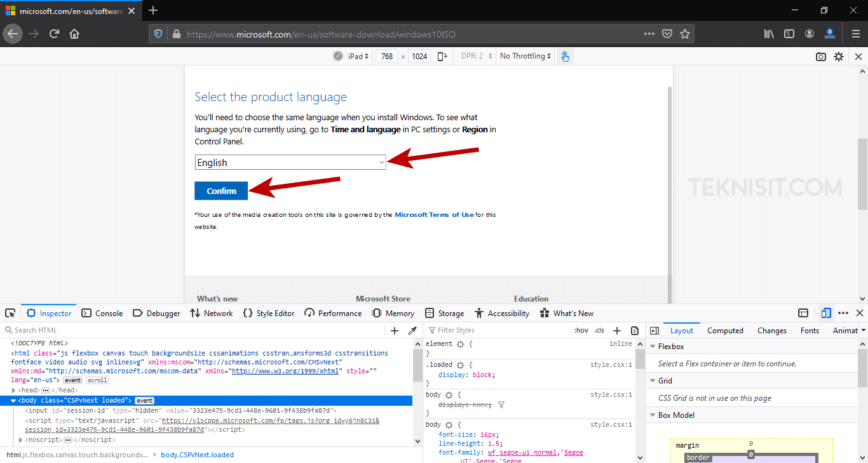Open the Storage panel
The image size is (868, 463).
445,313
